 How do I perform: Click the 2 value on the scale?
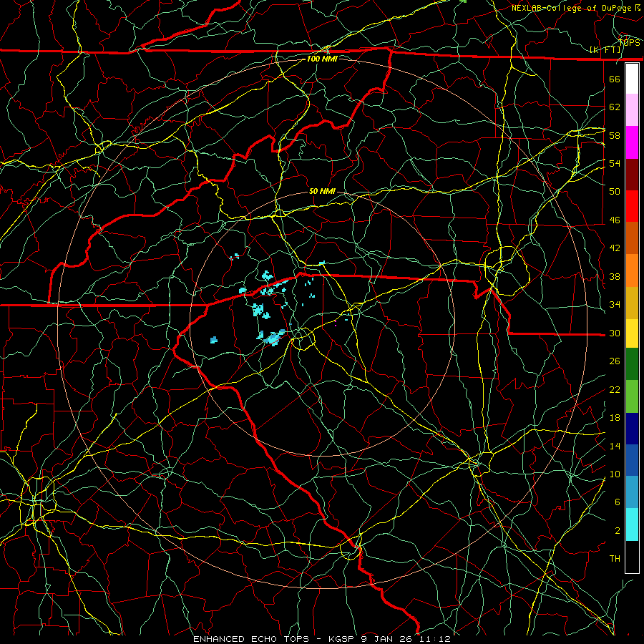(x=618, y=531)
